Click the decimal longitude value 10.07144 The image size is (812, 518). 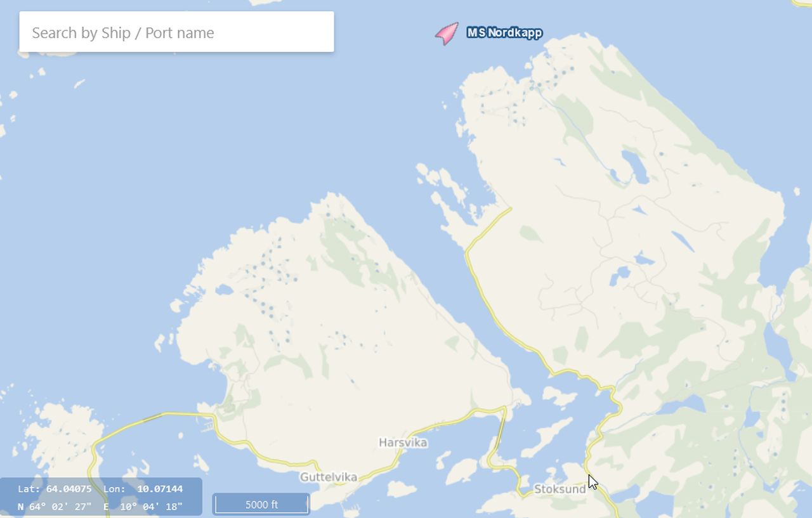pos(160,489)
